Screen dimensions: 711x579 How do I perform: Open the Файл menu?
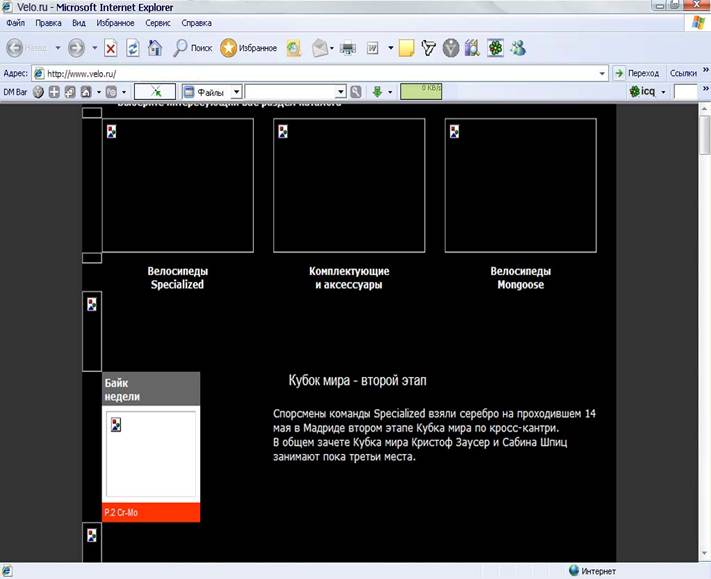pos(16,23)
